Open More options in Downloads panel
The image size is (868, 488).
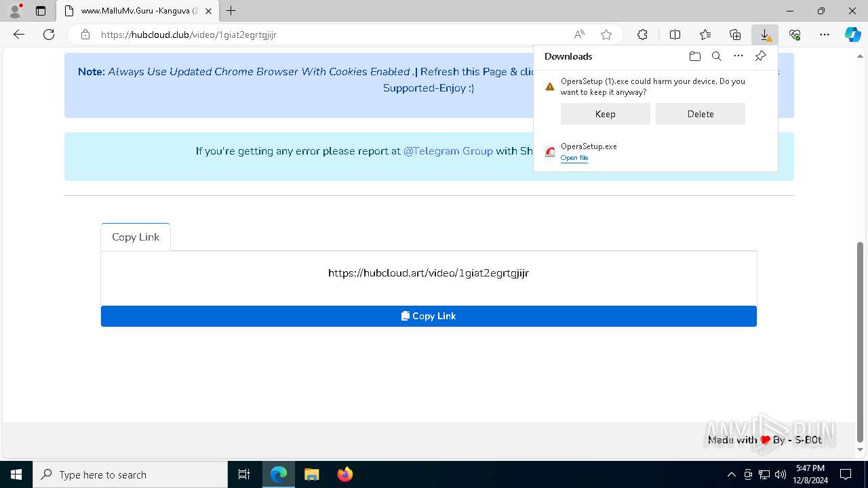(x=738, y=56)
